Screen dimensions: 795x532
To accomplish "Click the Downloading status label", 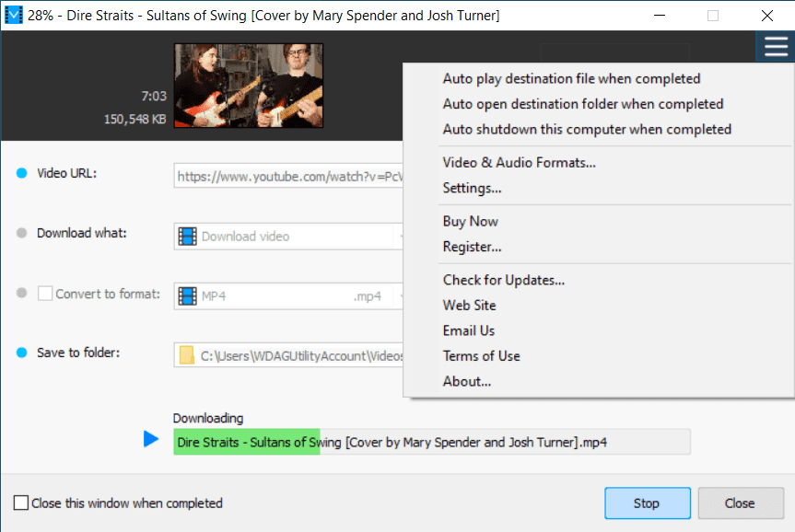I will point(208,418).
